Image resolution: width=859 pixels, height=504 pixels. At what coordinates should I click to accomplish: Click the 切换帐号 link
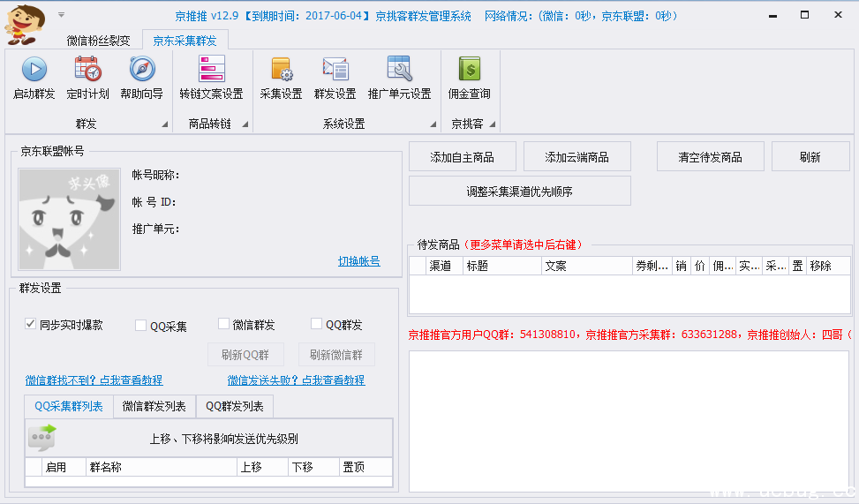pos(358,261)
